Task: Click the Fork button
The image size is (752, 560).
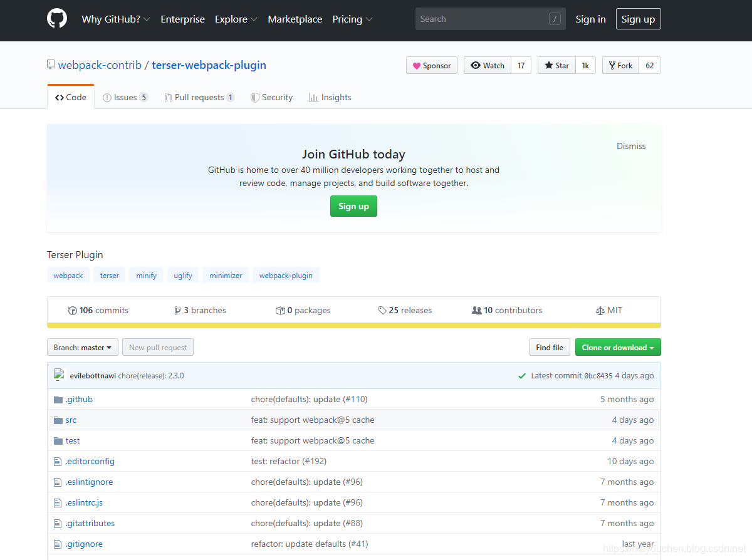Action: click(620, 65)
